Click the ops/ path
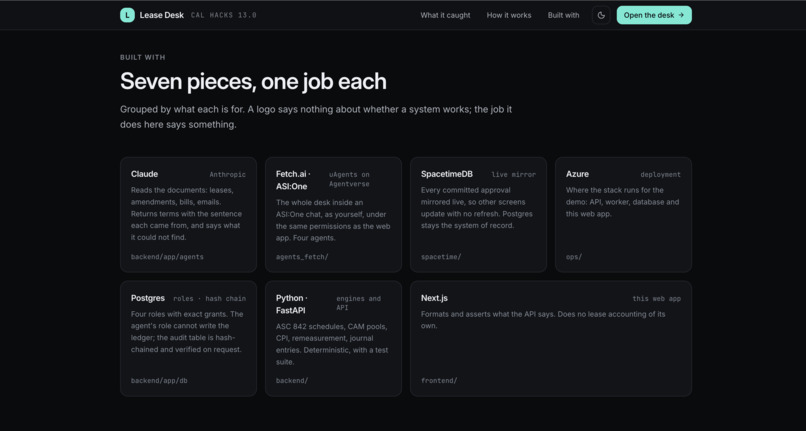The width and height of the screenshot is (806, 431). 574,257
